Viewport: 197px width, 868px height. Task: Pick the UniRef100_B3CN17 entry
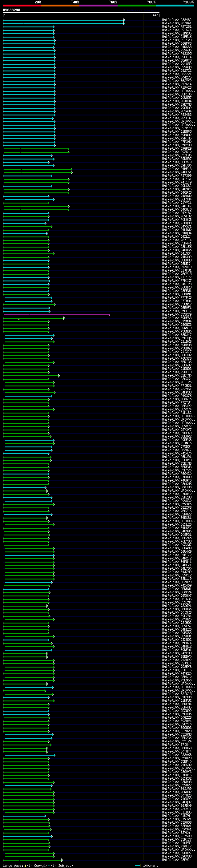[177, 305]
